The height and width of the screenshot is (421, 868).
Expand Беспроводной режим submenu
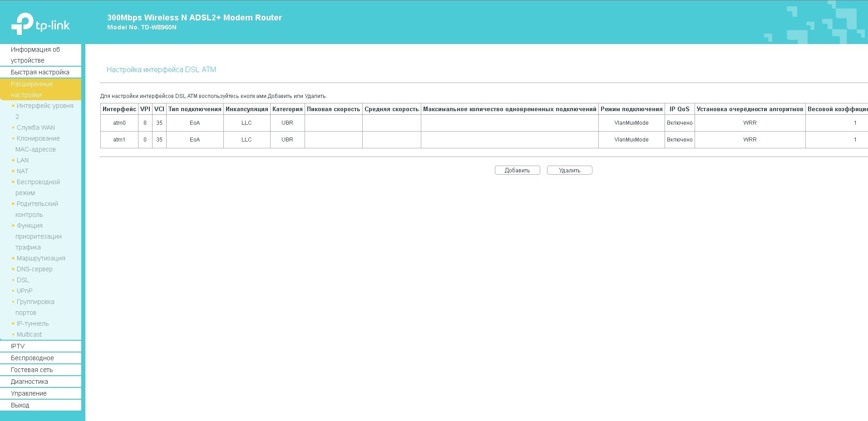tap(38, 182)
